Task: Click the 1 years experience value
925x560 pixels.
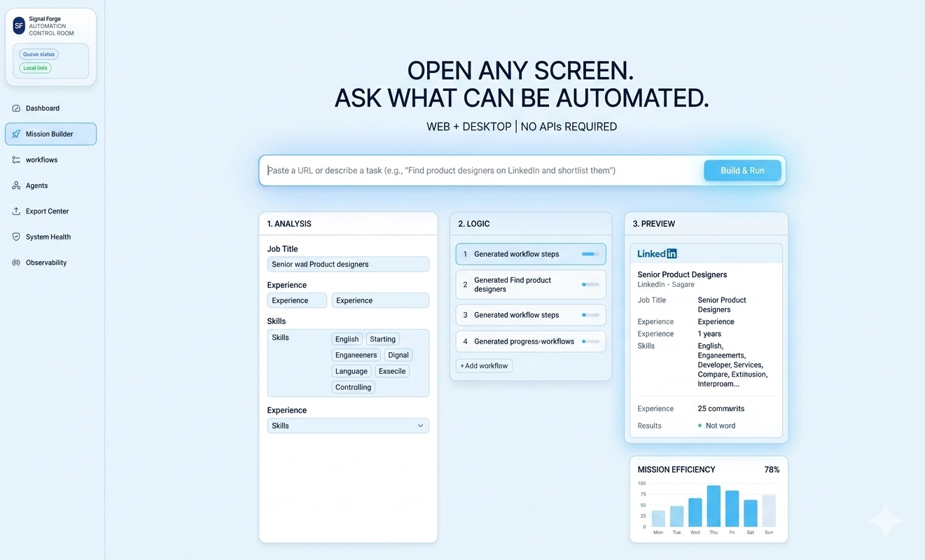Action: coord(709,335)
